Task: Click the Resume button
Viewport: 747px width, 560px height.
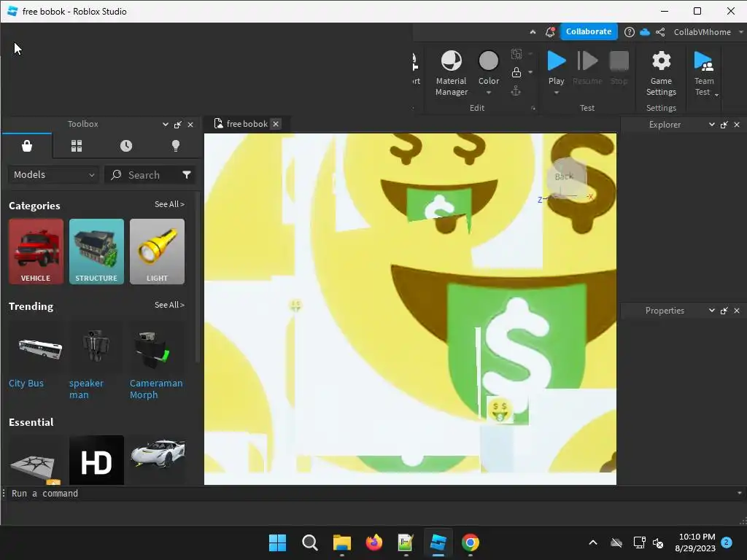Action: 587,68
